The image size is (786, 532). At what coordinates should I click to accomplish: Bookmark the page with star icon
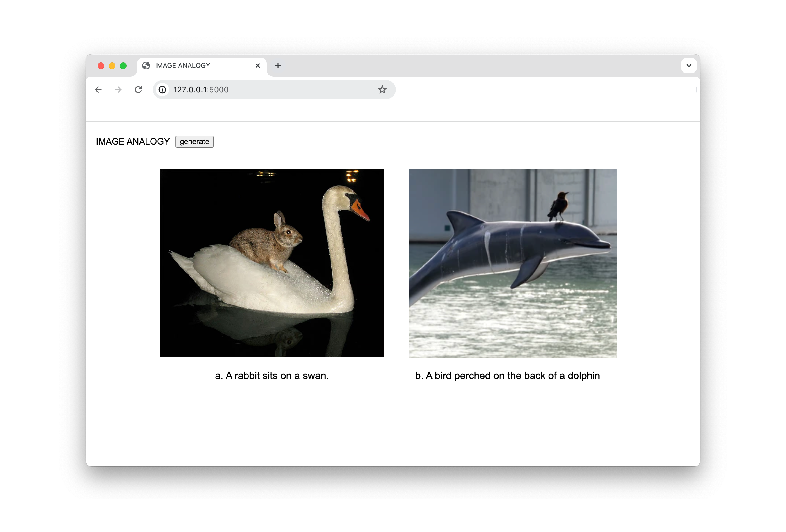click(x=382, y=90)
